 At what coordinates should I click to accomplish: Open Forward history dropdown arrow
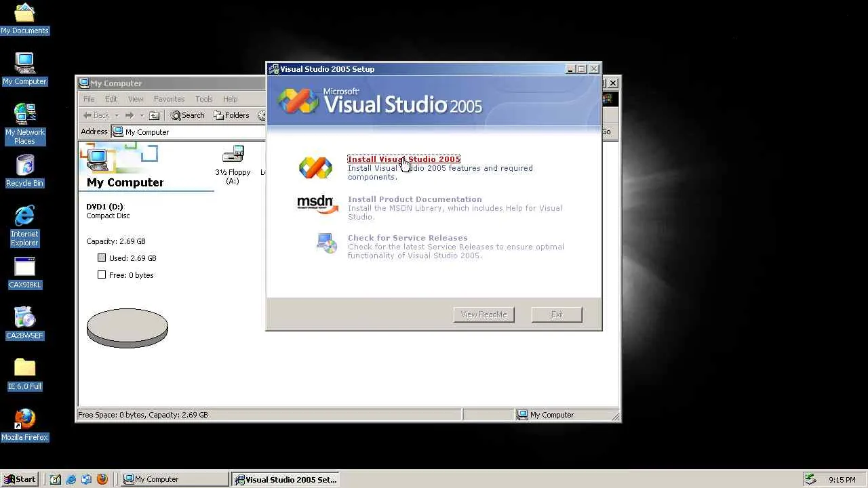[142, 115]
